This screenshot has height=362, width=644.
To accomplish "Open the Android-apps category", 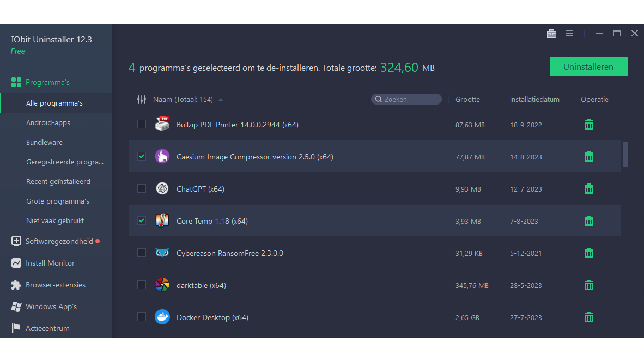I will point(48,123).
